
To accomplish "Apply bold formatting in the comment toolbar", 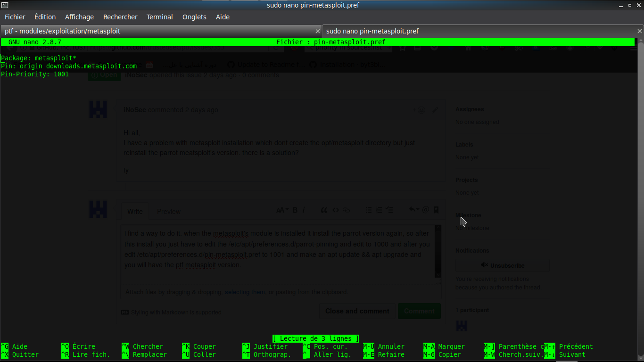I will 294,210.
